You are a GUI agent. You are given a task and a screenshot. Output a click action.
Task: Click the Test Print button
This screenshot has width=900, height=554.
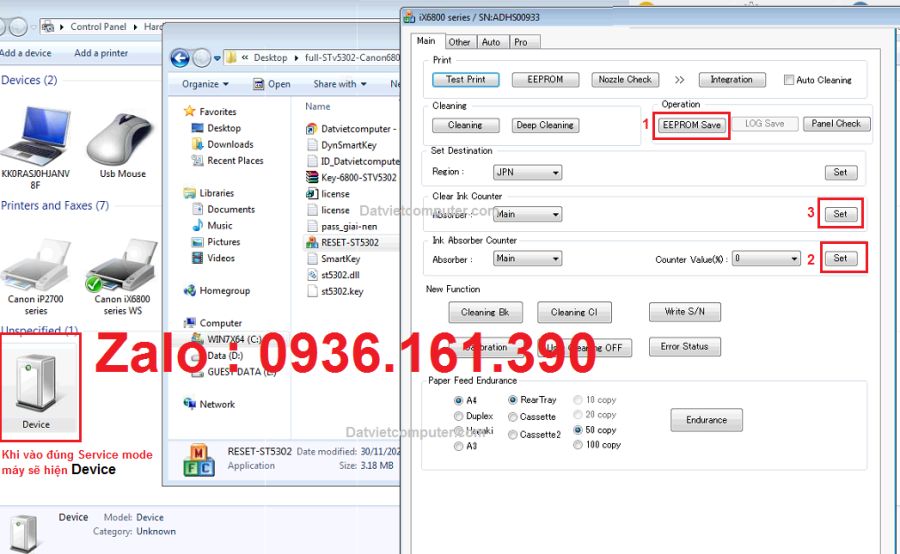pyautogui.click(x=465, y=79)
